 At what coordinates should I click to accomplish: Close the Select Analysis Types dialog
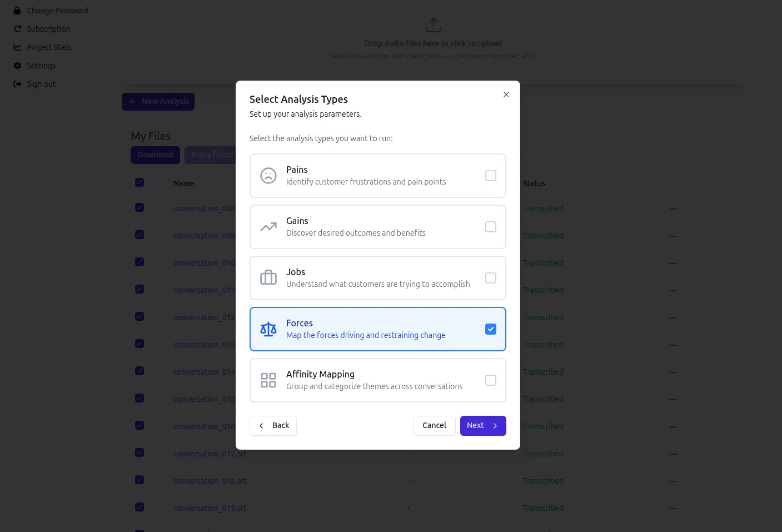(506, 95)
